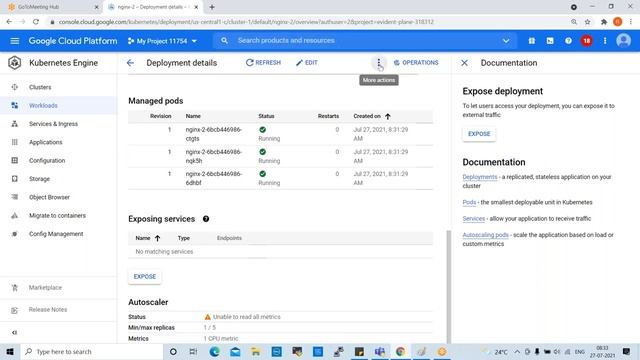This screenshot has height=360, width=640.
Task: Open the Services documentation link
Action: pyautogui.click(x=473, y=218)
